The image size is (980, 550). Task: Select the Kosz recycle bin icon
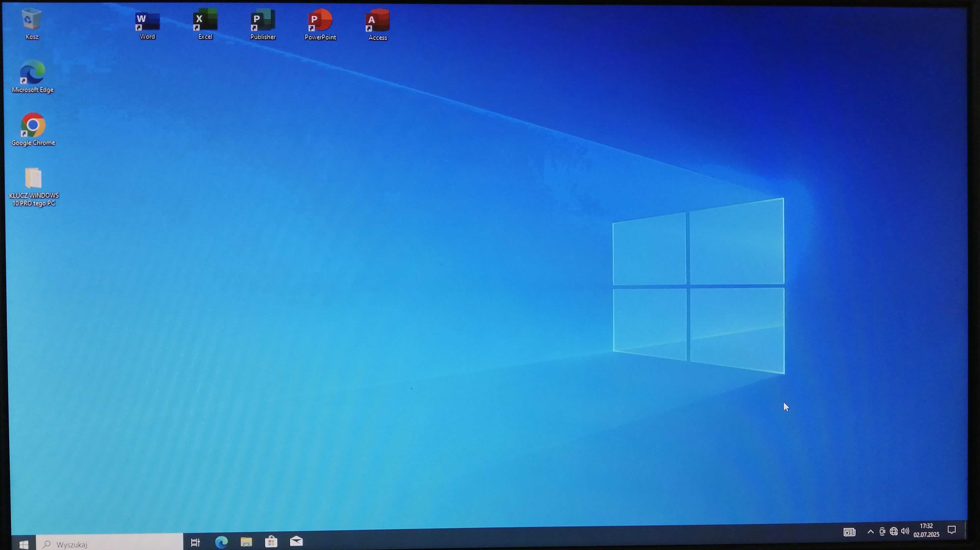31,24
